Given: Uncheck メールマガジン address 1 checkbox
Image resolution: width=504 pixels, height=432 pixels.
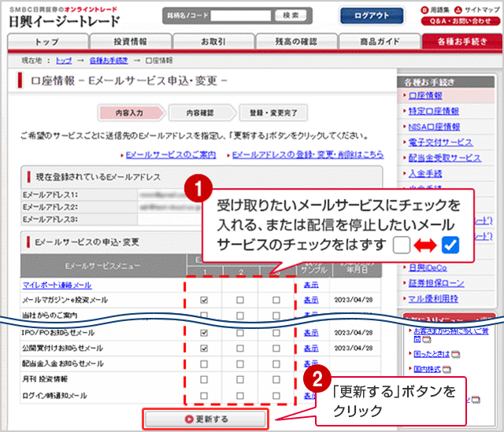Looking at the screenshot, I should point(205,300).
